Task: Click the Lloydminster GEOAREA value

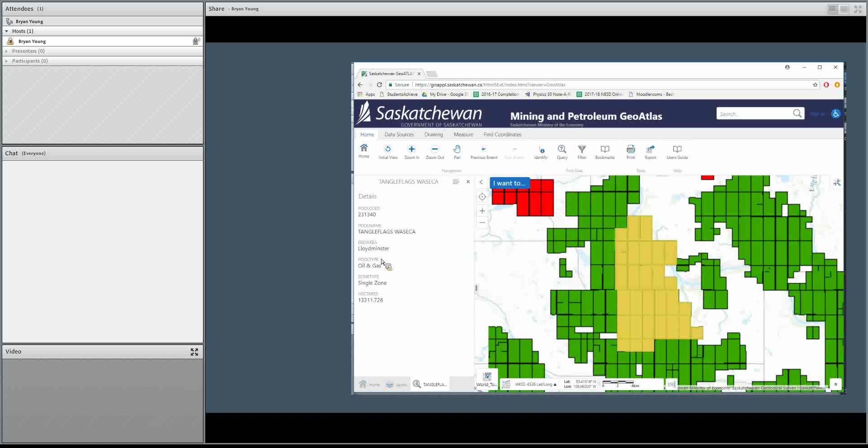Action: 373,248
